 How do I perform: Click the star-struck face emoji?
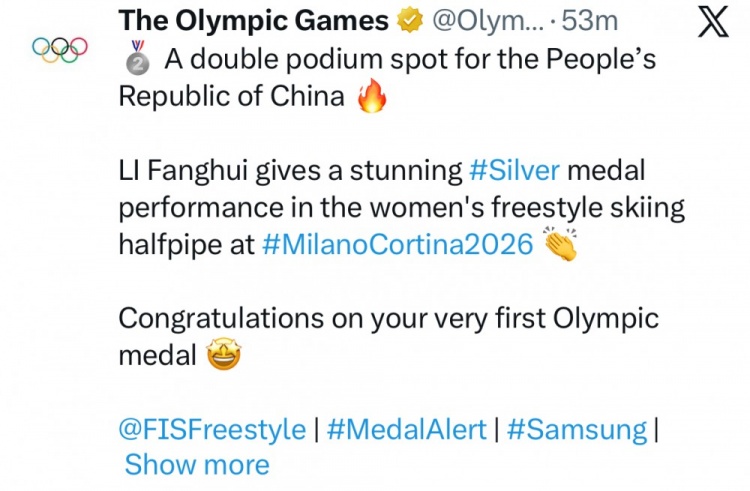tap(225, 356)
